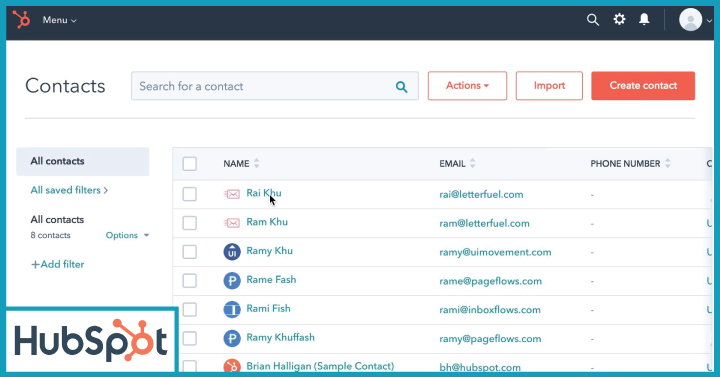Open notifications bell
Image resolution: width=720 pixels, height=377 pixels.
coord(644,19)
